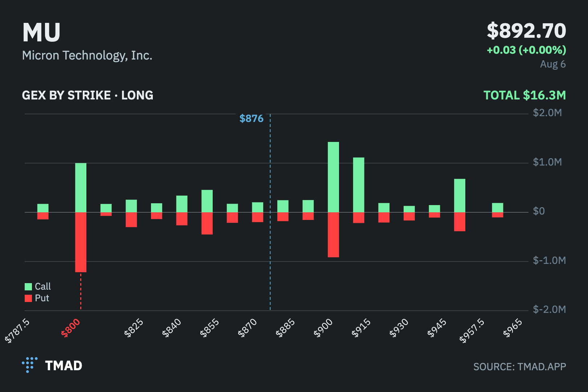Click the $892.70 share price

tap(526, 31)
